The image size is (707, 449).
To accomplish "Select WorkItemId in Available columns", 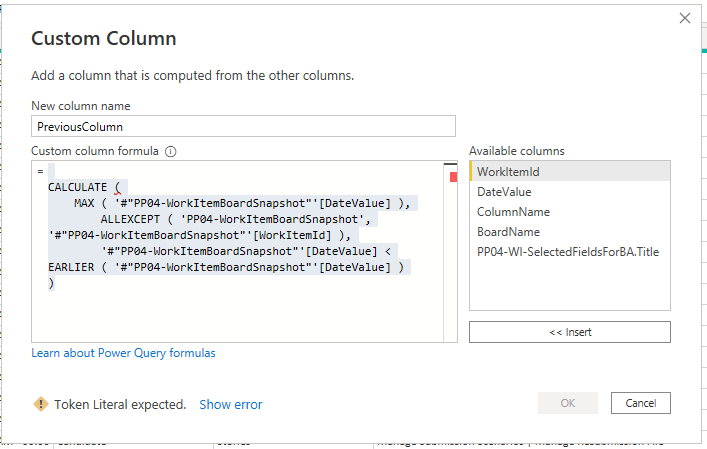I will (x=570, y=171).
